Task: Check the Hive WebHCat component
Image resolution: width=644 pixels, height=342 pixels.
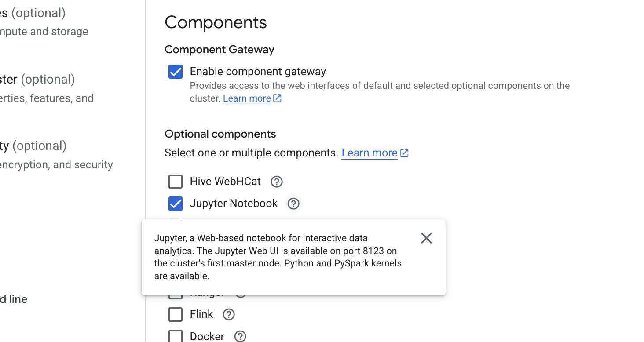Action: 175,181
